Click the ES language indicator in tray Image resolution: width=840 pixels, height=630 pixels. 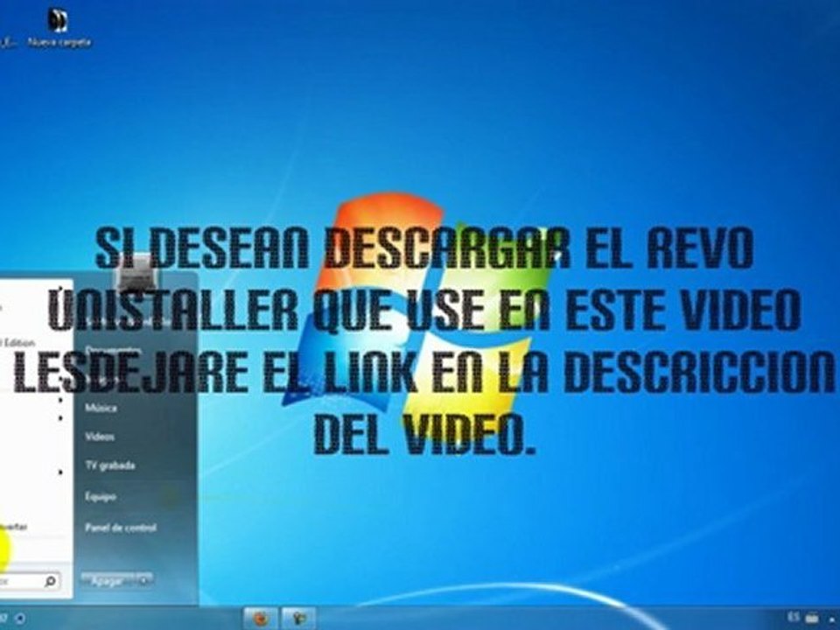[794, 617]
